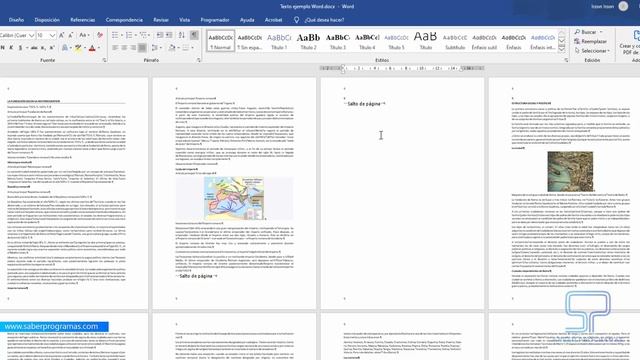The height and width of the screenshot is (360, 640).
Task: Increase paragraph indent
Action: (x=169, y=35)
